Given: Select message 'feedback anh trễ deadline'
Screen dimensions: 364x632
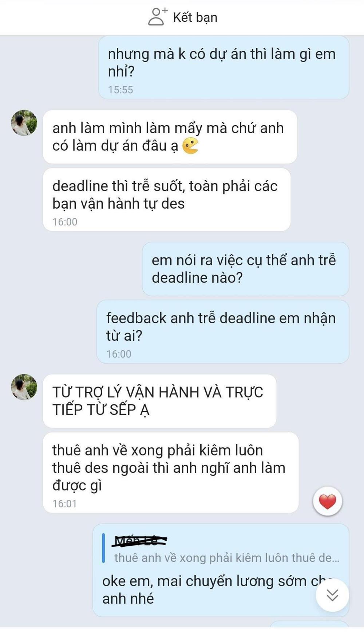Looking at the screenshot, I should click(x=223, y=332).
